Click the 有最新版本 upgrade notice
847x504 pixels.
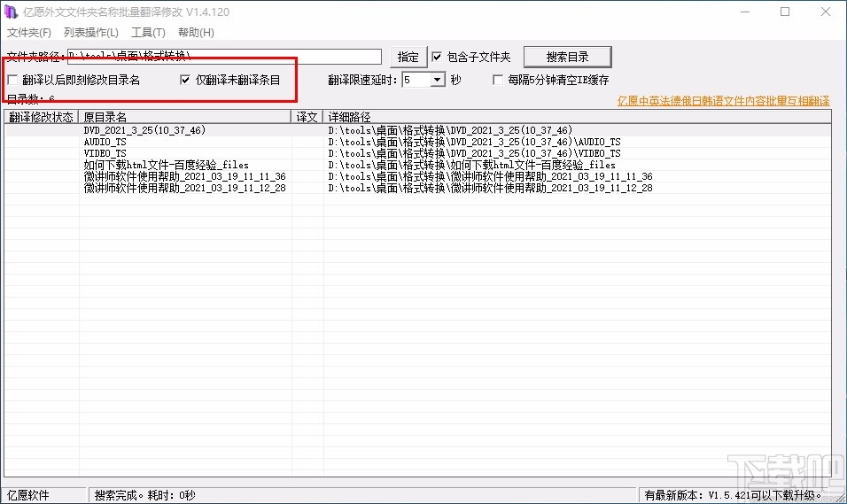[x=734, y=495]
